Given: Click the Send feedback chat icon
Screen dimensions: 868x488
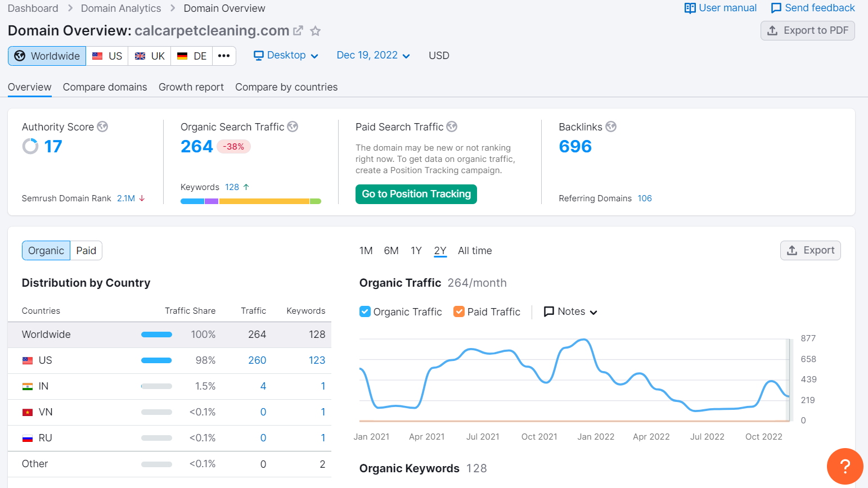Looking at the screenshot, I should pos(776,8).
